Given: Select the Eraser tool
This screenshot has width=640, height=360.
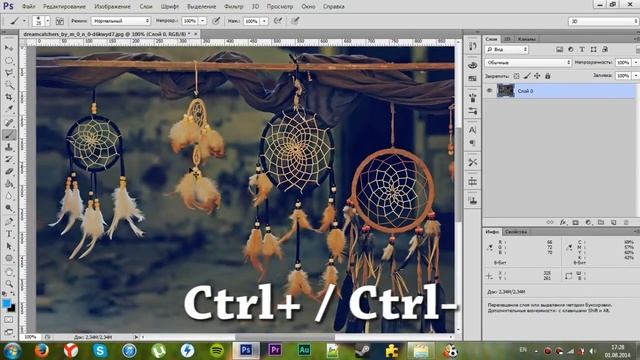Looking at the screenshot, I should 9,171.
